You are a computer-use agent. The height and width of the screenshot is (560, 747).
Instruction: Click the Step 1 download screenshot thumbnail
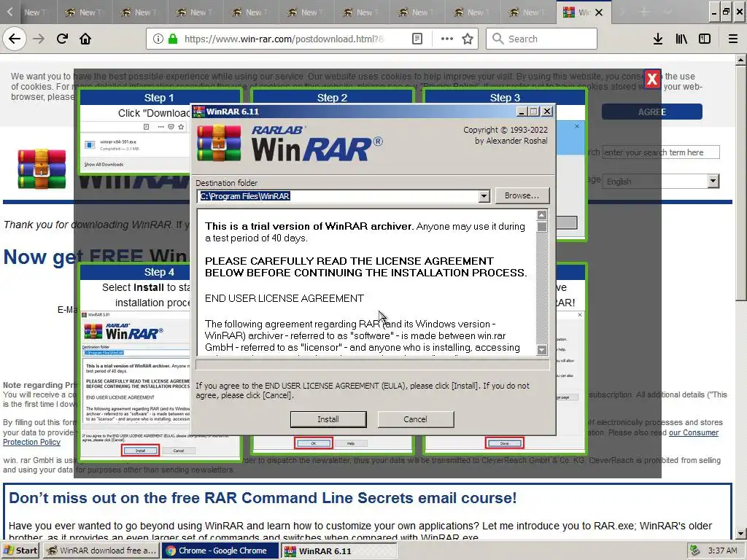coord(135,146)
